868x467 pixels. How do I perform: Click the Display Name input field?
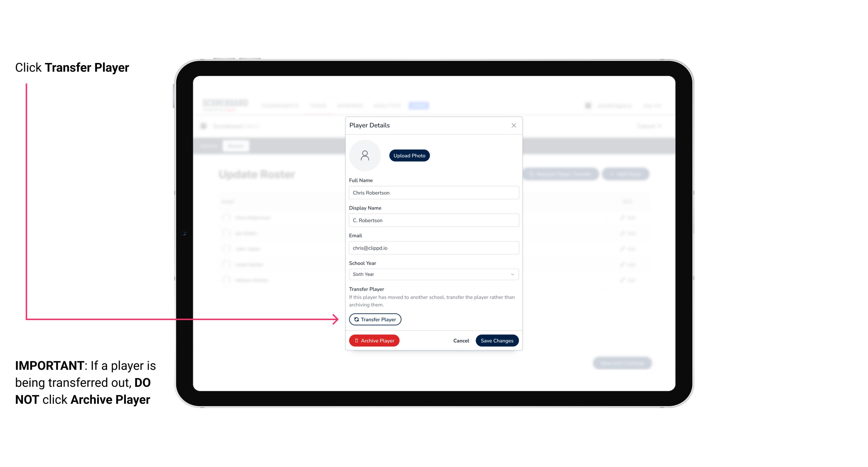[x=434, y=220]
